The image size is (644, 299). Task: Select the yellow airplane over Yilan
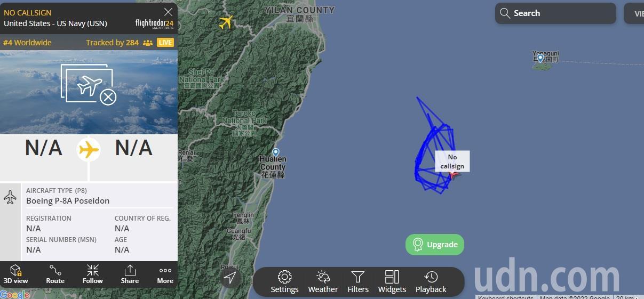[226, 22]
